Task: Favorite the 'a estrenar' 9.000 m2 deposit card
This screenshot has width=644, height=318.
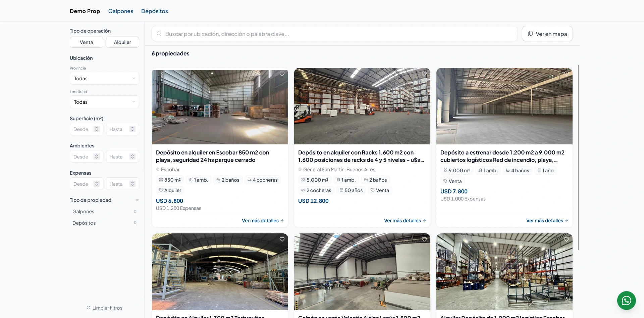Action: click(x=567, y=74)
